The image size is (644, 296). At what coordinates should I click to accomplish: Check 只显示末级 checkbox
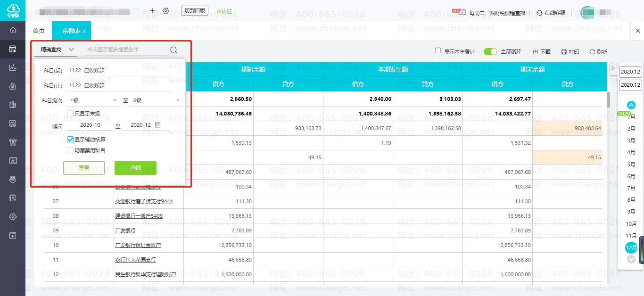[70, 114]
